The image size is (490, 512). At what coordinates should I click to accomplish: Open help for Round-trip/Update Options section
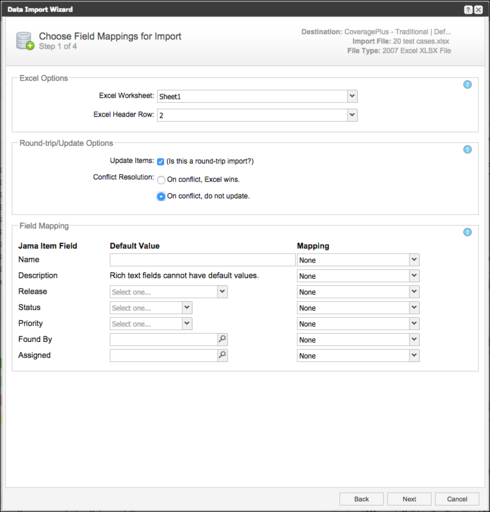click(x=467, y=149)
